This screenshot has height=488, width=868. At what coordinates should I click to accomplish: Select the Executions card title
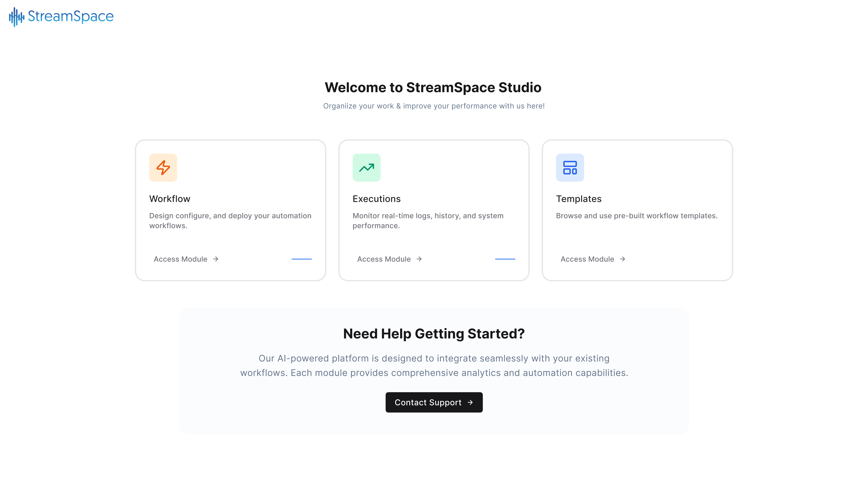click(x=376, y=199)
